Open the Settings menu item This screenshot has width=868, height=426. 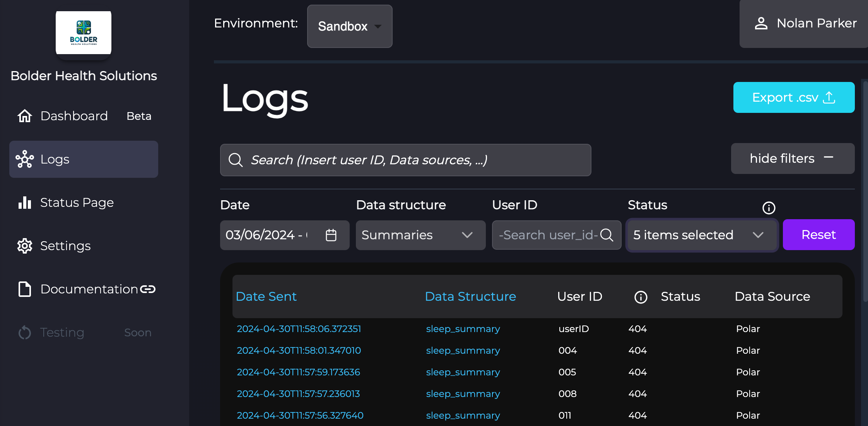click(x=84, y=246)
